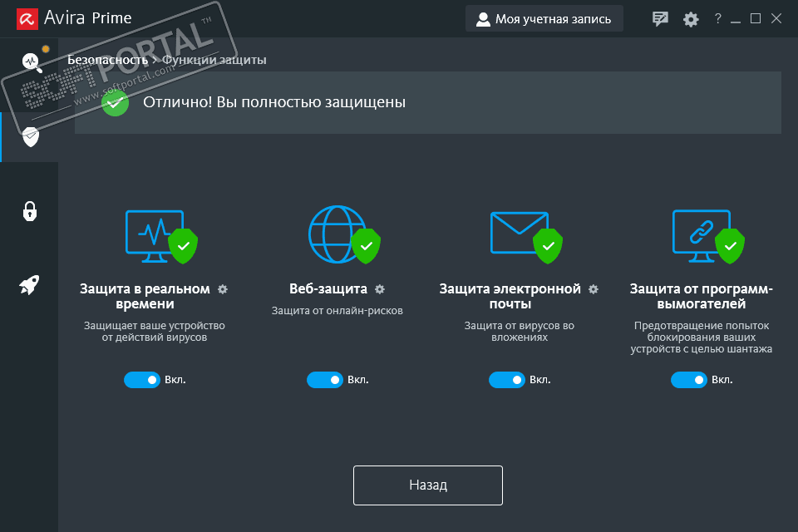Open settings gear in title bar
This screenshot has width=798, height=532.
click(691, 19)
